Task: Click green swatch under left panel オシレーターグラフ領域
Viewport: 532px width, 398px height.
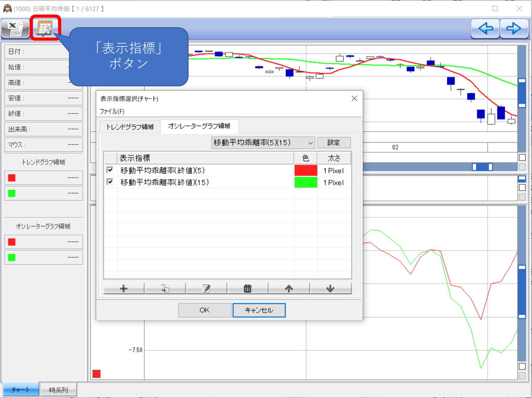Action: click(12, 257)
